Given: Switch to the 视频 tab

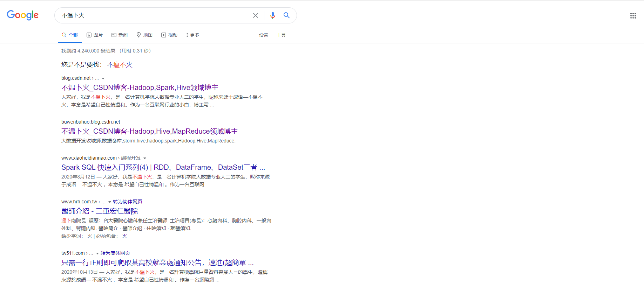Looking at the screenshot, I should coord(169,35).
